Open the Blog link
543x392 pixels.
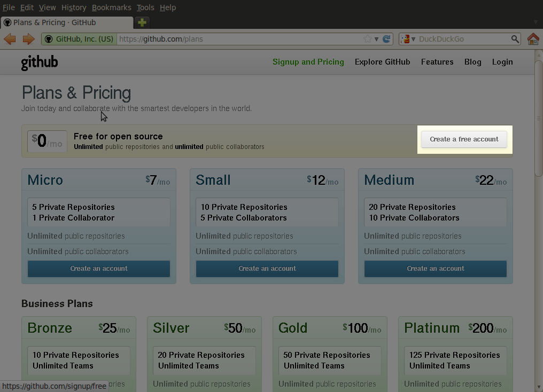[x=472, y=62]
